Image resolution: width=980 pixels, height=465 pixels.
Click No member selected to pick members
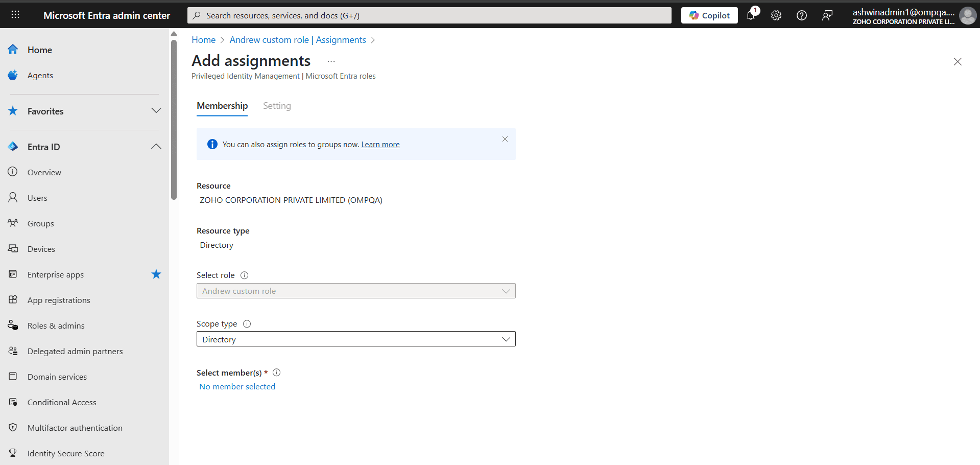point(237,386)
